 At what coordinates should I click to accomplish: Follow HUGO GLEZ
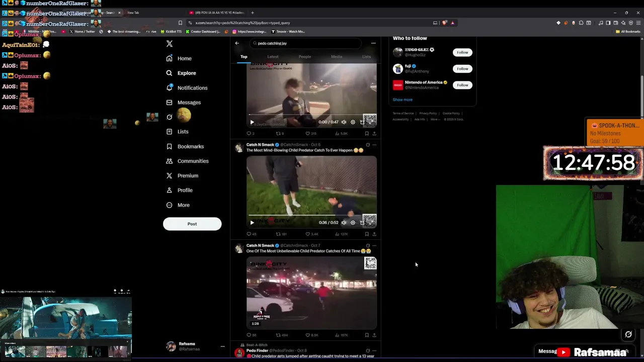[462, 52]
